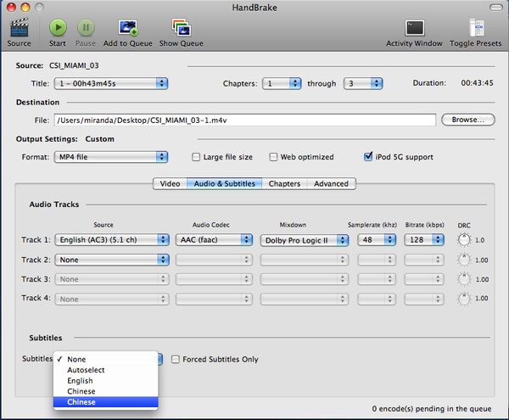The height and width of the screenshot is (420, 509).
Task: Click the Browse... button
Action: [468, 120]
